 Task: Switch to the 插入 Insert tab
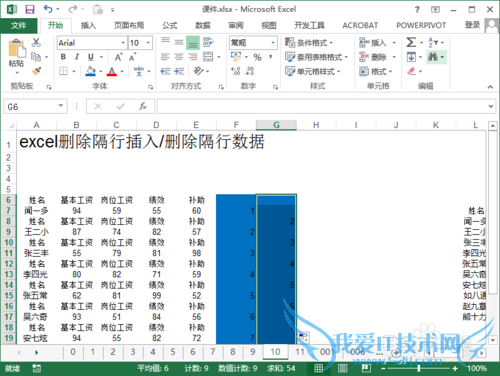pyautogui.click(x=88, y=25)
